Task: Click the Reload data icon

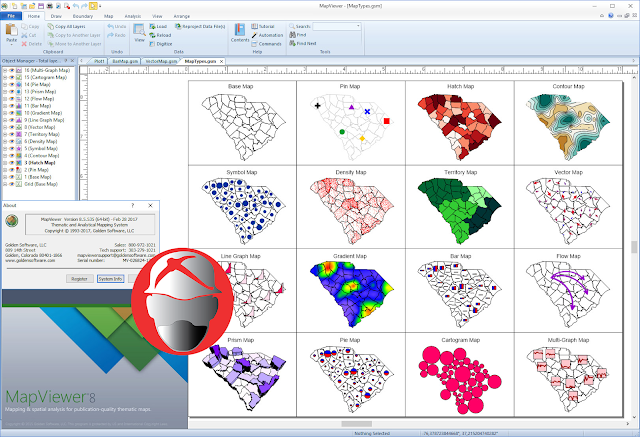Action: [x=152, y=35]
